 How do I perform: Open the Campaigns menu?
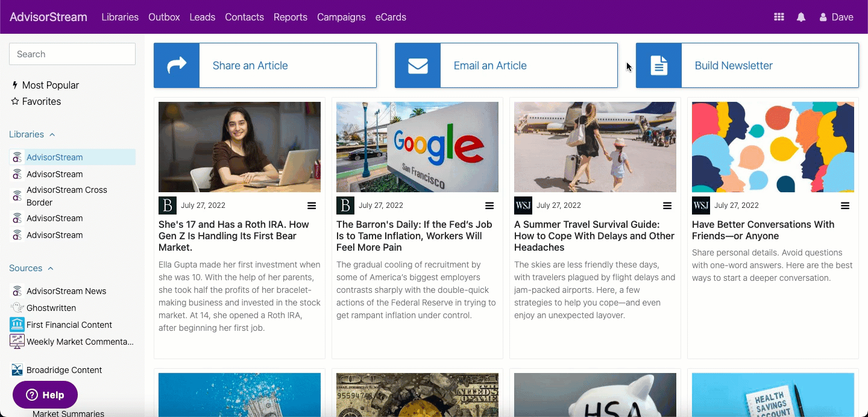(x=341, y=17)
